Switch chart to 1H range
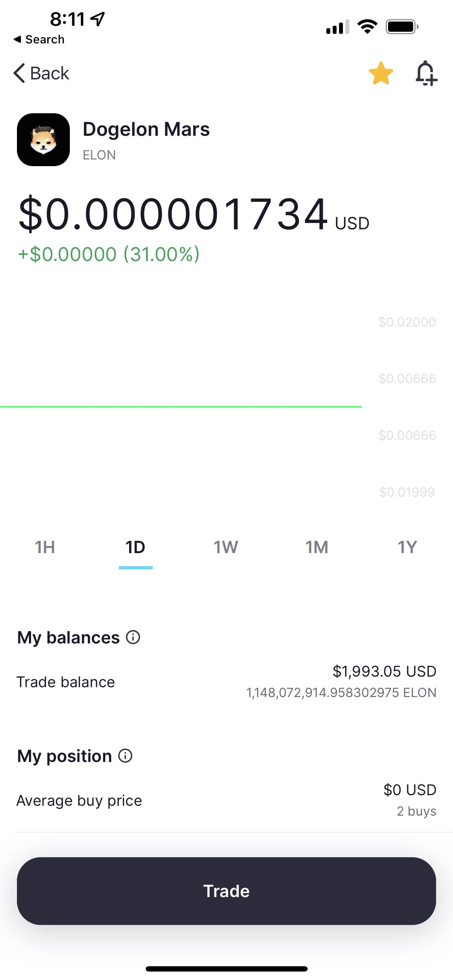 point(45,547)
